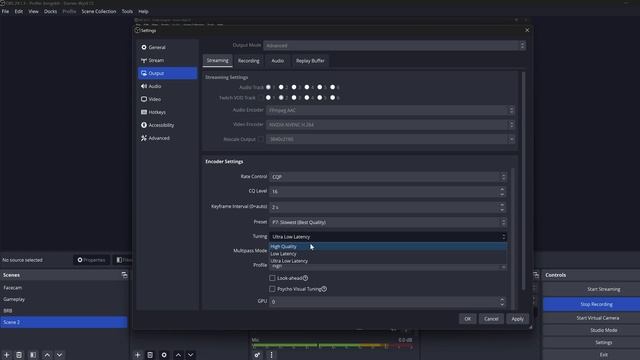Select Audio Track 1 radio button
This screenshot has height=360, width=640.
pos(268,87)
